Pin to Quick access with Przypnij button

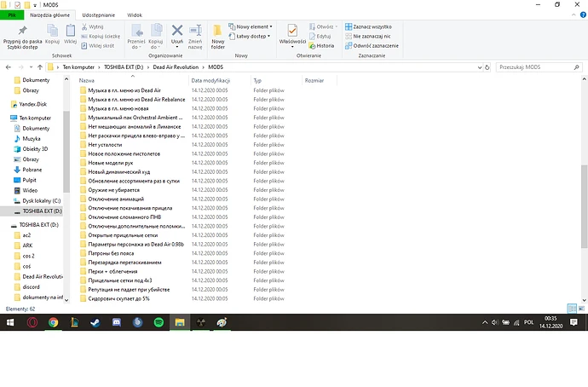point(22,37)
